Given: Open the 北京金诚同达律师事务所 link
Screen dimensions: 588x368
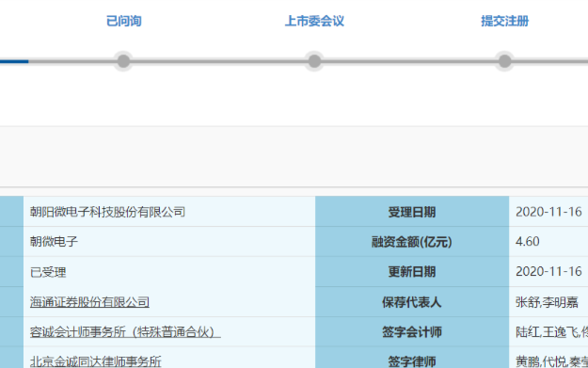Looking at the screenshot, I should point(96,361).
